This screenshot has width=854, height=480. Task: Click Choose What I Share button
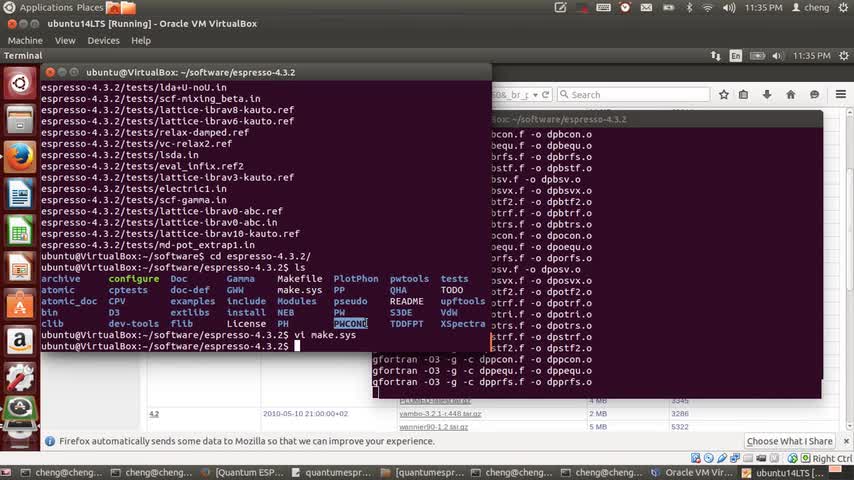coord(789,441)
